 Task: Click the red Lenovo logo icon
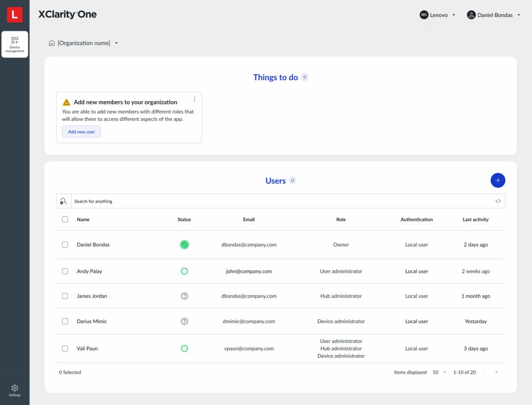14,15
